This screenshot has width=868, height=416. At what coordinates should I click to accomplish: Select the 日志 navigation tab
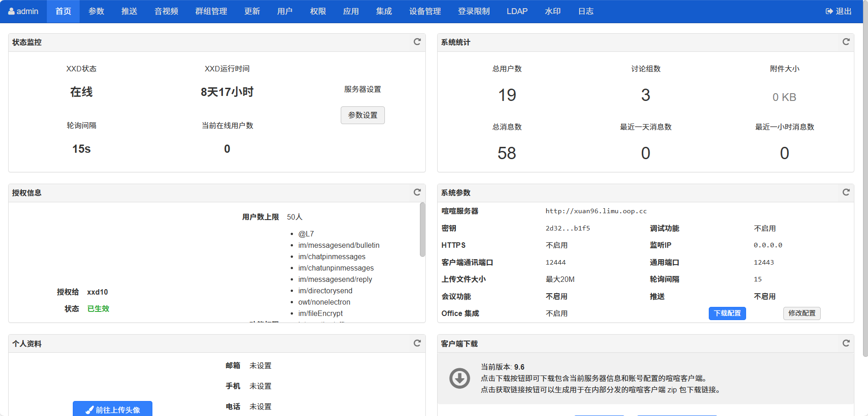(x=585, y=11)
